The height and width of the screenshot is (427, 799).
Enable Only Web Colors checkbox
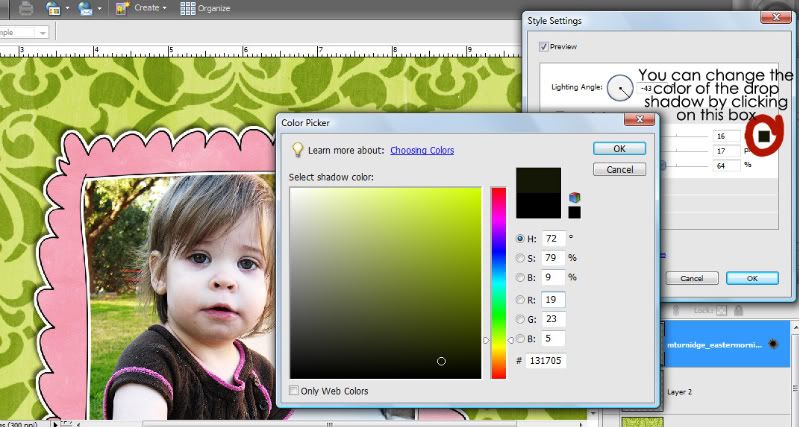294,390
